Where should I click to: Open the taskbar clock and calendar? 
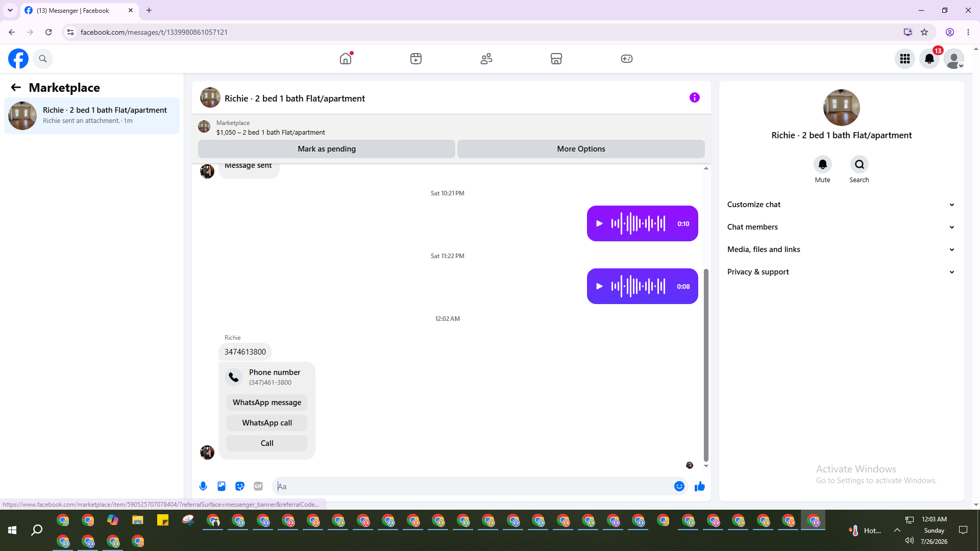point(934,531)
